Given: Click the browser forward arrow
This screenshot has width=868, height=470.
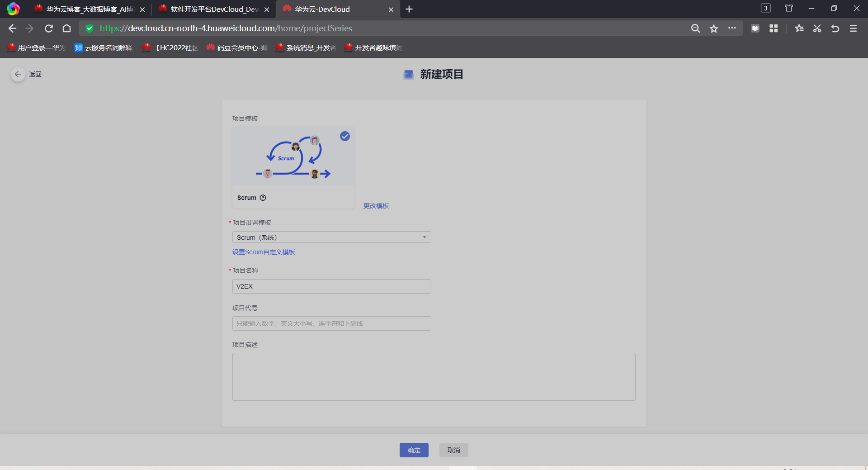Looking at the screenshot, I should (30, 28).
